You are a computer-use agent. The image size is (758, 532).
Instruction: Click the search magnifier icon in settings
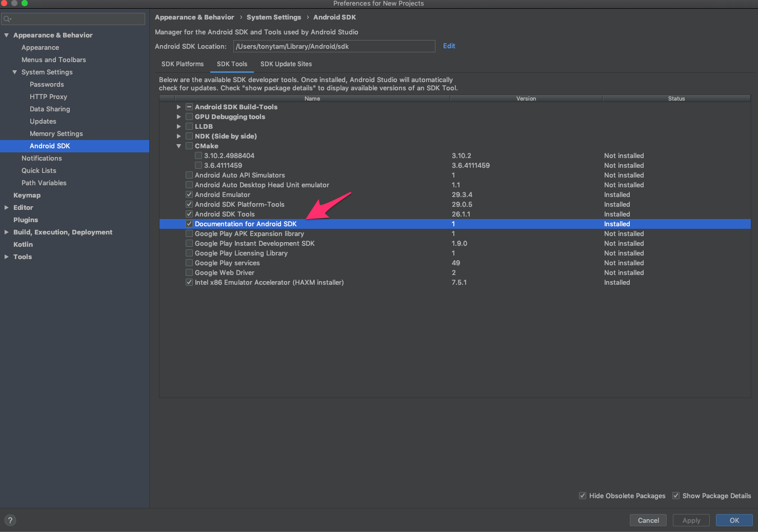(x=7, y=19)
